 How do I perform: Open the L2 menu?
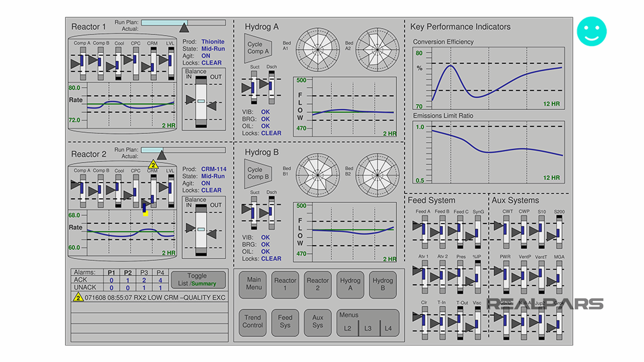coord(348,328)
